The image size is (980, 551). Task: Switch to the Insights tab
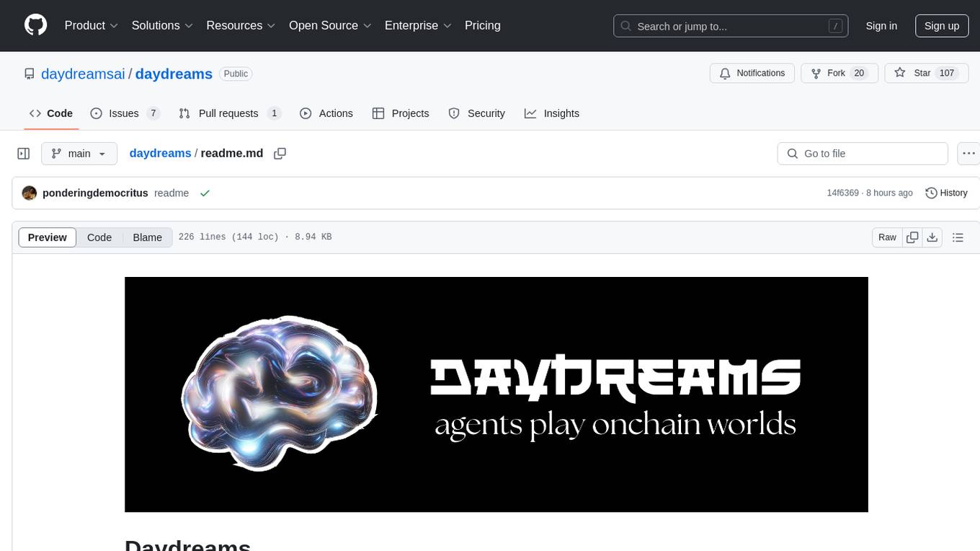(551, 113)
